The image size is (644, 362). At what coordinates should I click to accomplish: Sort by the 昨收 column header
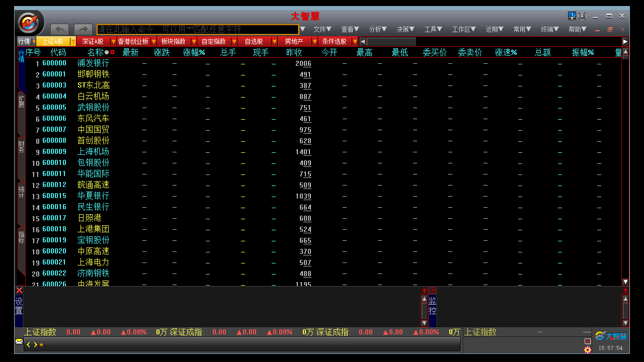tap(294, 52)
